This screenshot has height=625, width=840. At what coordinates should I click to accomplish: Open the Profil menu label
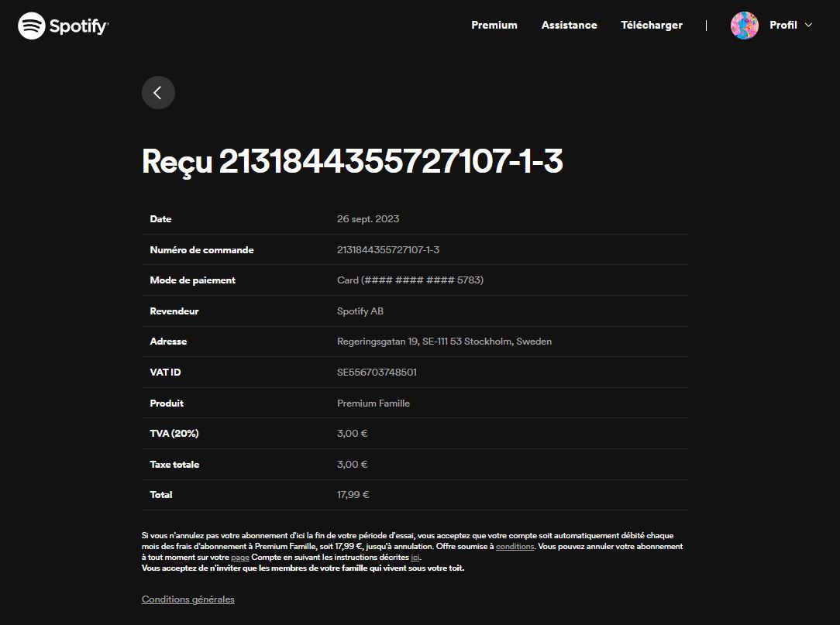783,26
